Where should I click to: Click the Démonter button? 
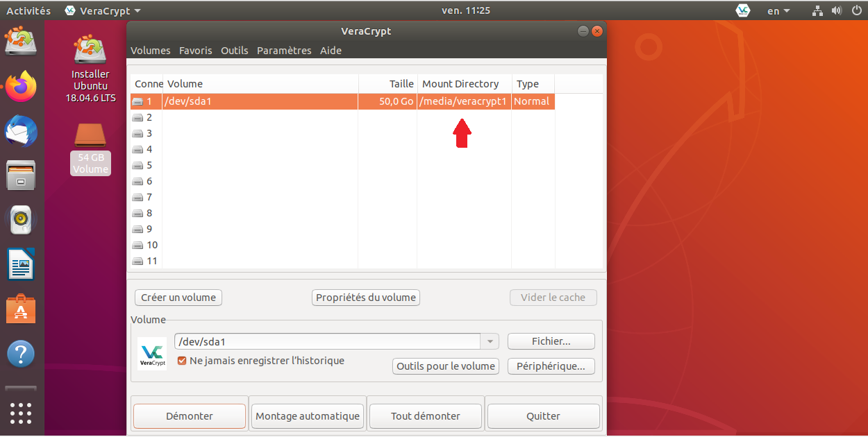190,416
